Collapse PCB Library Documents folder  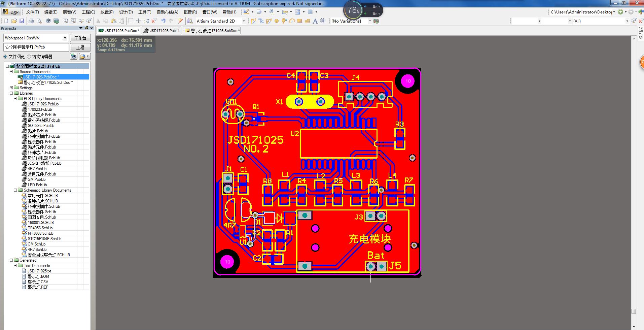(15, 99)
